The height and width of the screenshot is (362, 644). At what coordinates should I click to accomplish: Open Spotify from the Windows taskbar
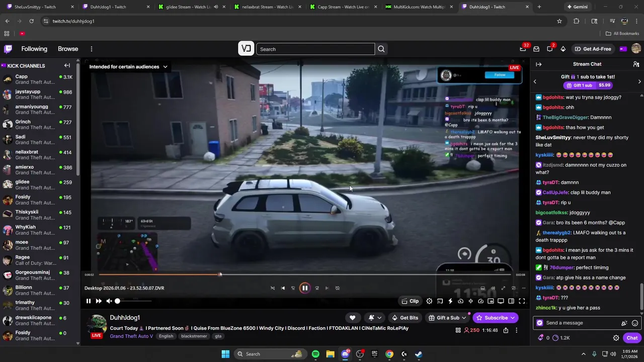tap(315, 354)
